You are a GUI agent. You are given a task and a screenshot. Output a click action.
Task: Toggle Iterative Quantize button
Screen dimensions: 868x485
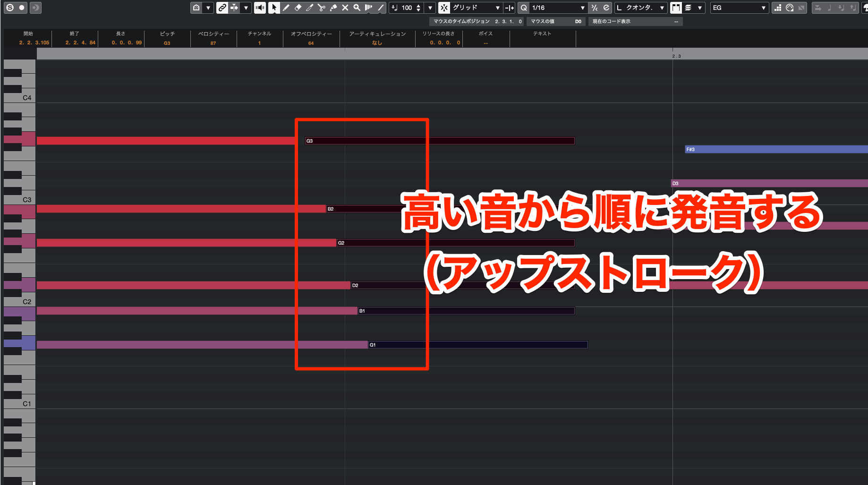[x=595, y=8]
